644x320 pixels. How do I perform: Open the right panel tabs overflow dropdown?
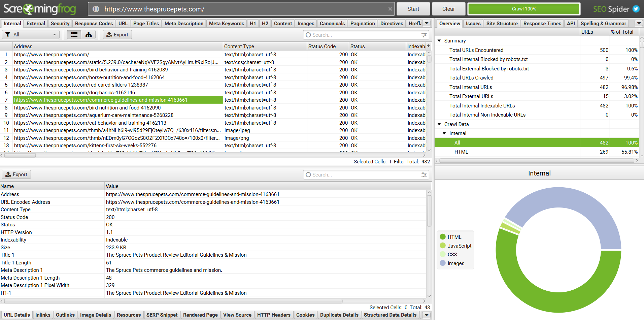click(639, 23)
